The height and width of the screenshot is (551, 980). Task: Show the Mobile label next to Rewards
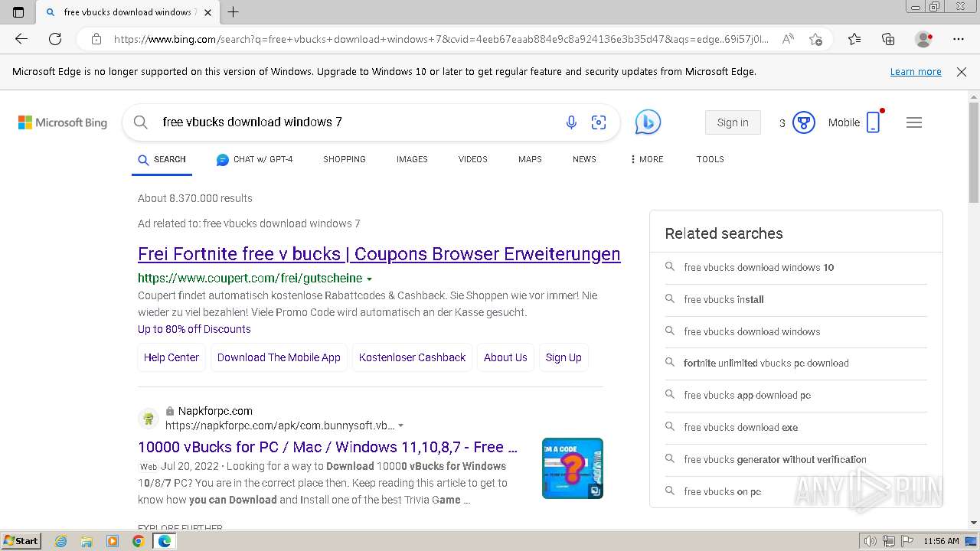844,122
